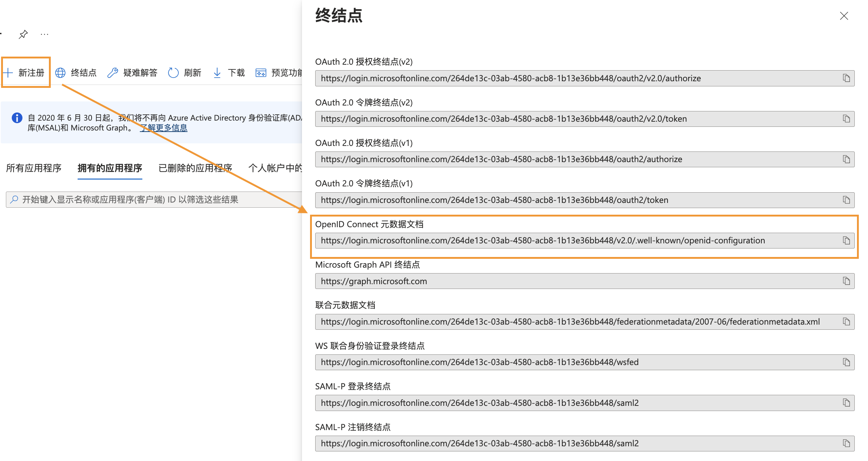The image size is (868, 461).
Task: Click the 下载 download button
Action: [x=229, y=73]
